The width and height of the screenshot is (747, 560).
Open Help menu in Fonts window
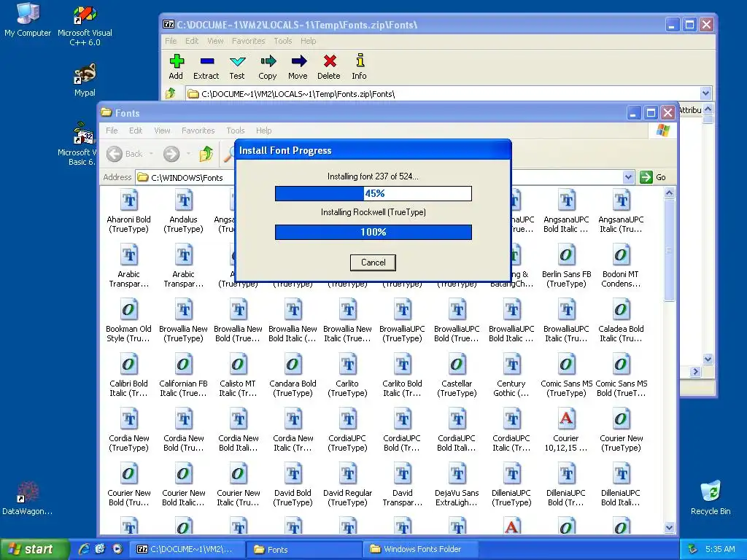pyautogui.click(x=263, y=131)
